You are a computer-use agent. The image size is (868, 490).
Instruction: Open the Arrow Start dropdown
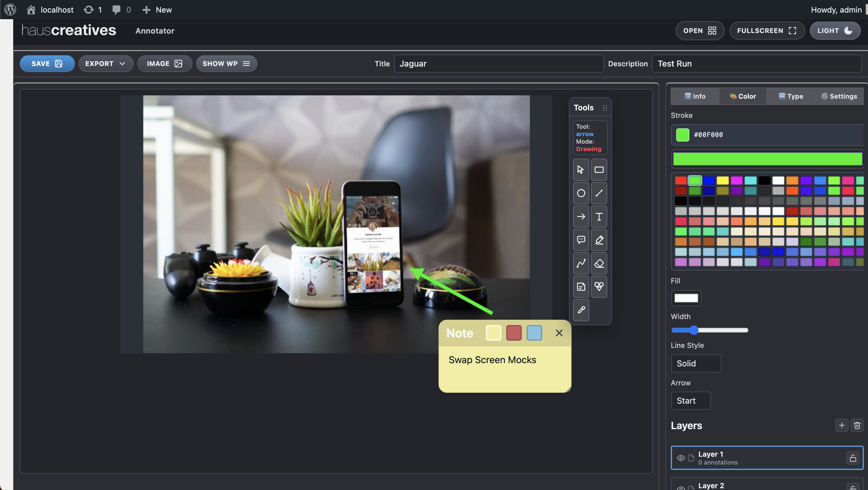click(691, 400)
